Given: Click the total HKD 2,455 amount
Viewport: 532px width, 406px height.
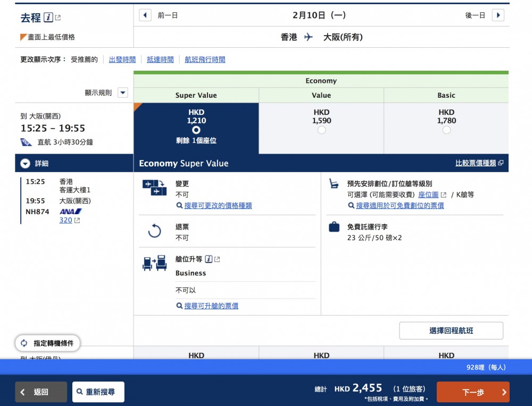Looking at the screenshot, I should [358, 388].
